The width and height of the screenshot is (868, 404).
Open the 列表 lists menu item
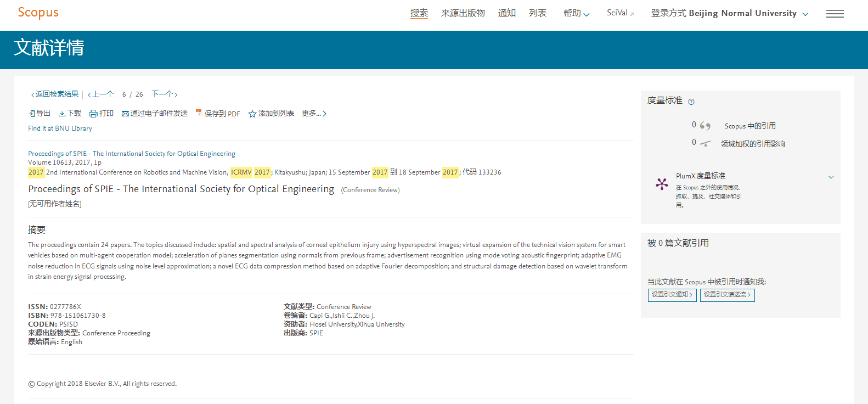click(538, 13)
